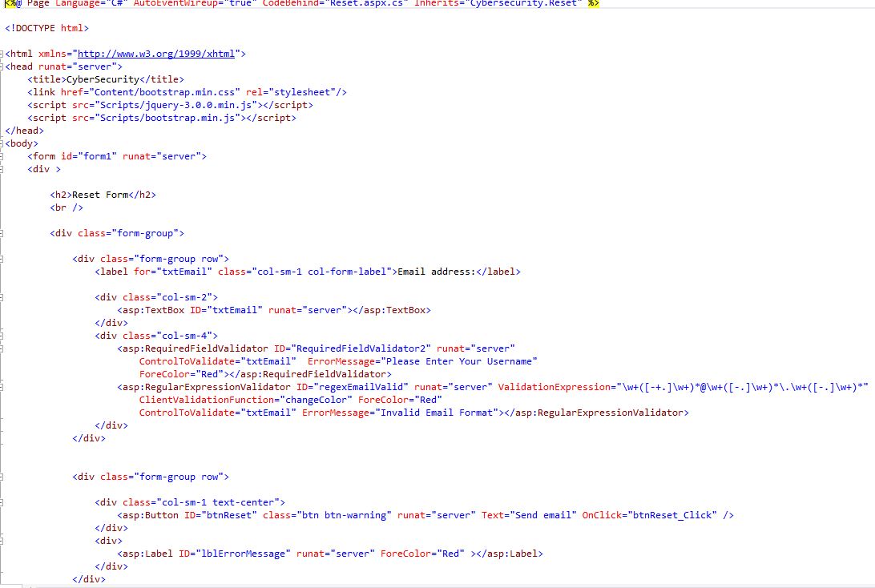The width and height of the screenshot is (875, 588).
Task: Collapse the col-sm-2 div block
Action: pyautogui.click(x=2, y=297)
